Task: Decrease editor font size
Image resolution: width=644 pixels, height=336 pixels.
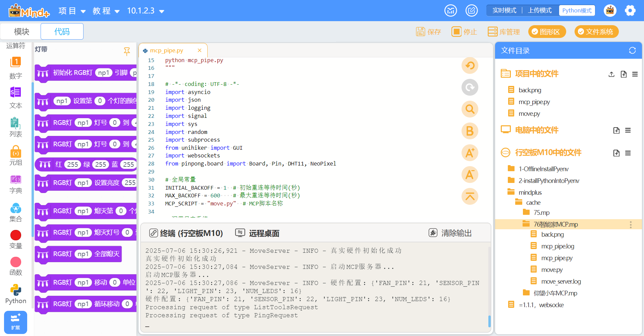Action: coord(470,175)
